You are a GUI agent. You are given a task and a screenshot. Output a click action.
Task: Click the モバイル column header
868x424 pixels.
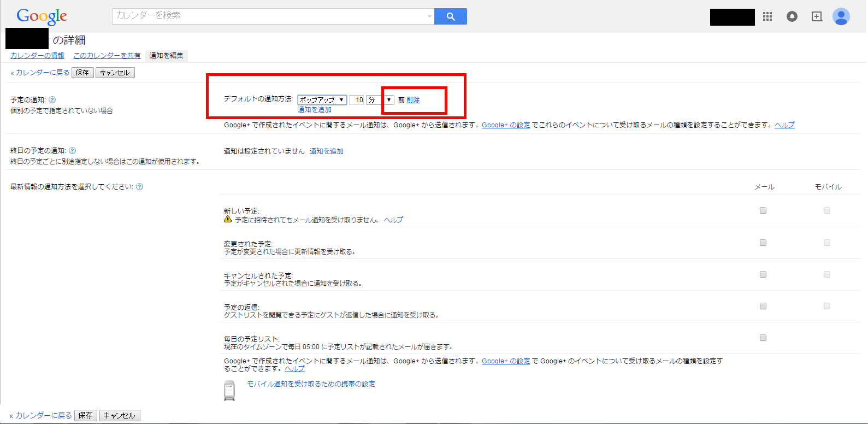828,187
